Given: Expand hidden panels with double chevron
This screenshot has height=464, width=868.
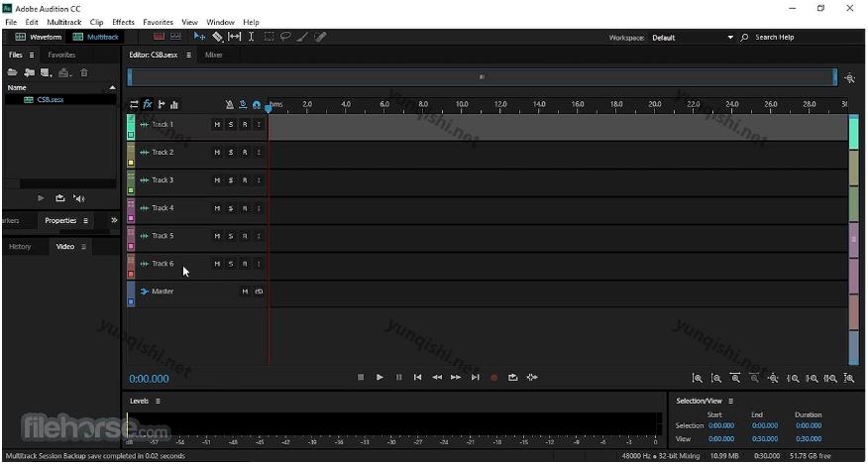Looking at the screenshot, I should coord(114,220).
